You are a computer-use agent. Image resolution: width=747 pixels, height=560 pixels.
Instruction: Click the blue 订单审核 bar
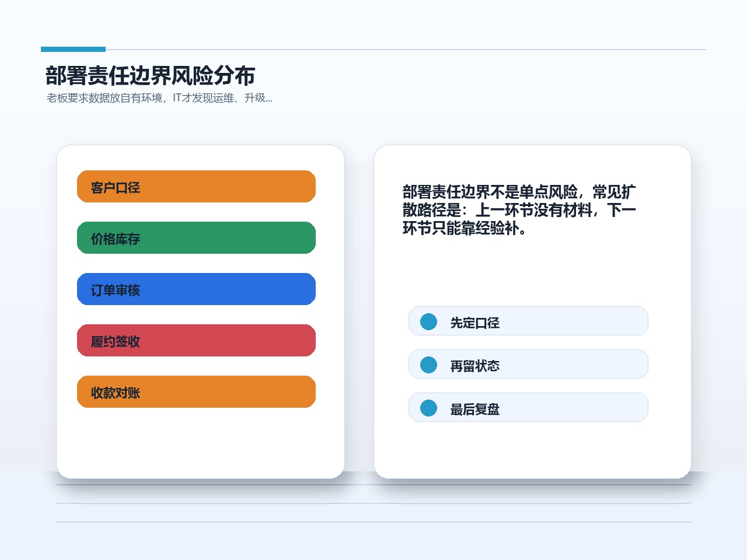pyautogui.click(x=196, y=289)
